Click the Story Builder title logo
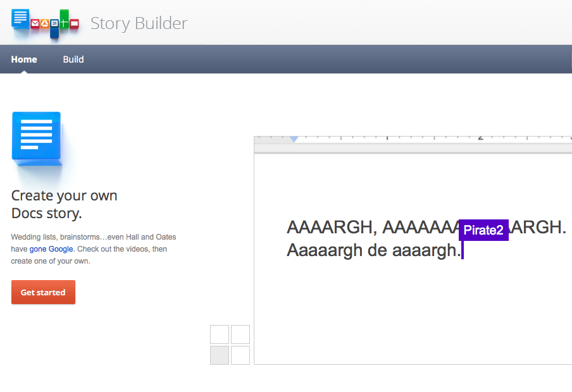 [x=139, y=23]
